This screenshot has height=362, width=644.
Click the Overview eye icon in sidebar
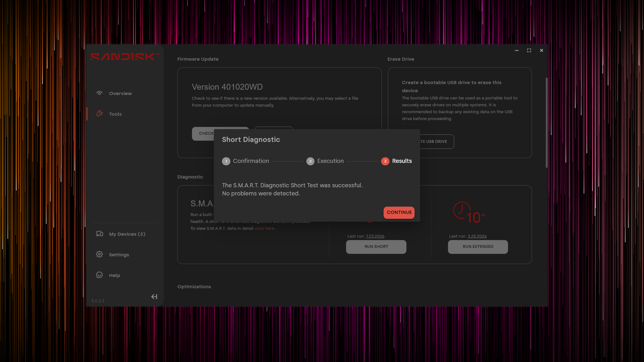[x=99, y=93]
